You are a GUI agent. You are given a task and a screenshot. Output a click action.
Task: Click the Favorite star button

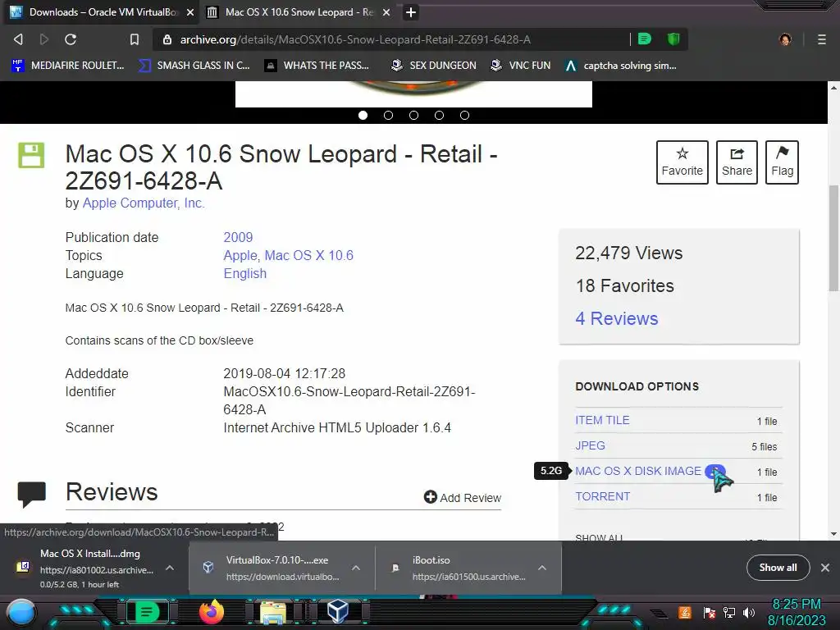[682, 162]
